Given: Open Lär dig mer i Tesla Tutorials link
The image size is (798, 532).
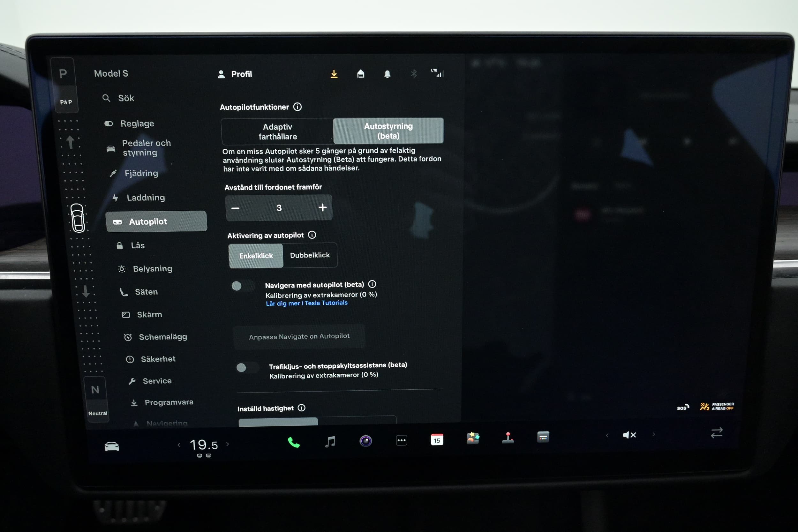Looking at the screenshot, I should 306,303.
